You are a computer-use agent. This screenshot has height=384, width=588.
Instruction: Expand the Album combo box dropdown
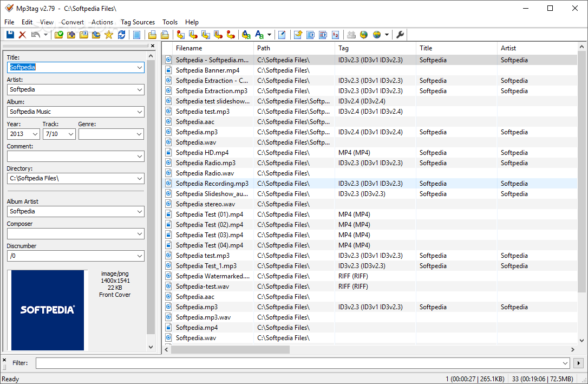pyautogui.click(x=140, y=112)
